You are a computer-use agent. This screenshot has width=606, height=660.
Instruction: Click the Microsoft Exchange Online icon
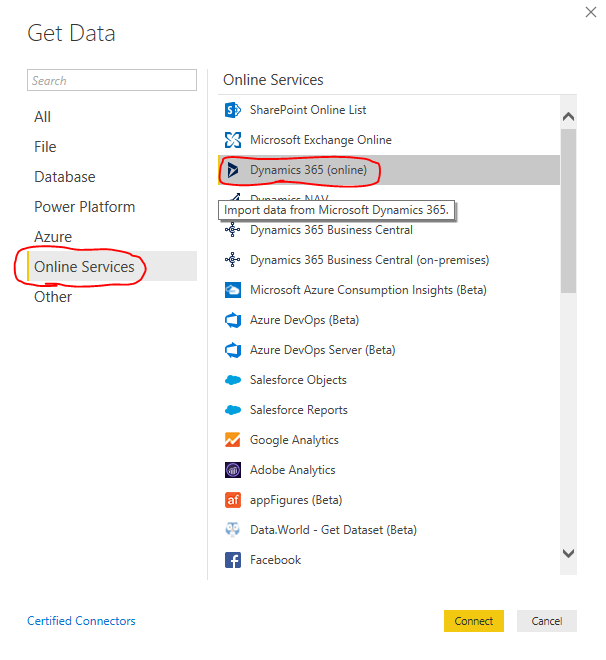tap(233, 140)
